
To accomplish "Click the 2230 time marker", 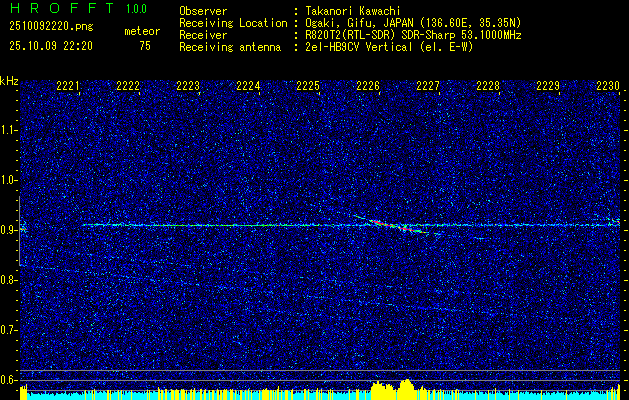I will point(608,87).
